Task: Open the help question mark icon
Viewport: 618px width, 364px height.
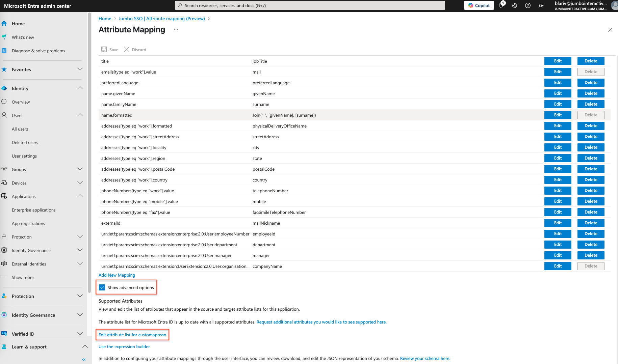Action: click(x=528, y=5)
